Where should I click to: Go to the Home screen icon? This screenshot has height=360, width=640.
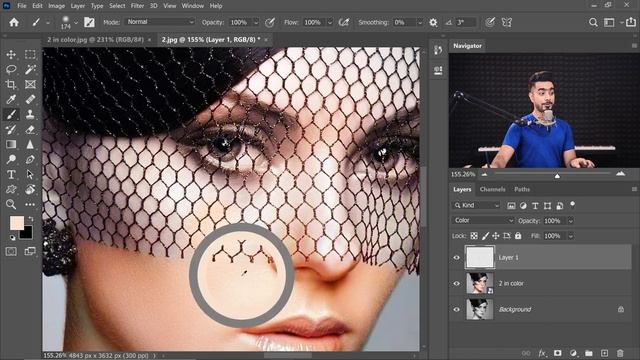point(14,22)
